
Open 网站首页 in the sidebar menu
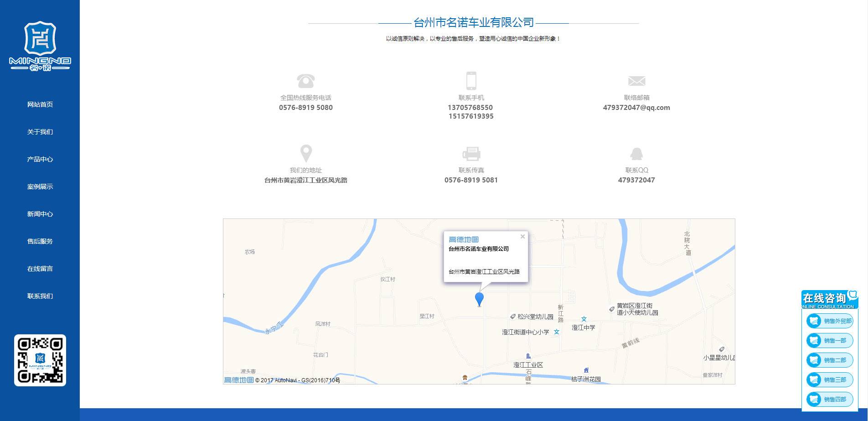40,104
